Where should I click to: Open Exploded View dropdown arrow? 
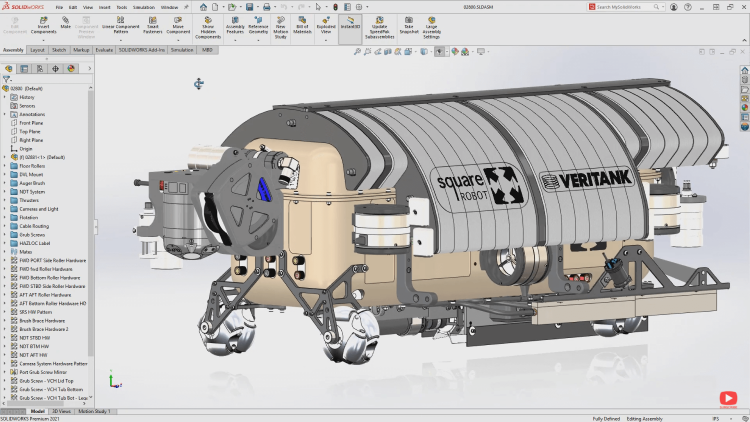click(x=326, y=40)
